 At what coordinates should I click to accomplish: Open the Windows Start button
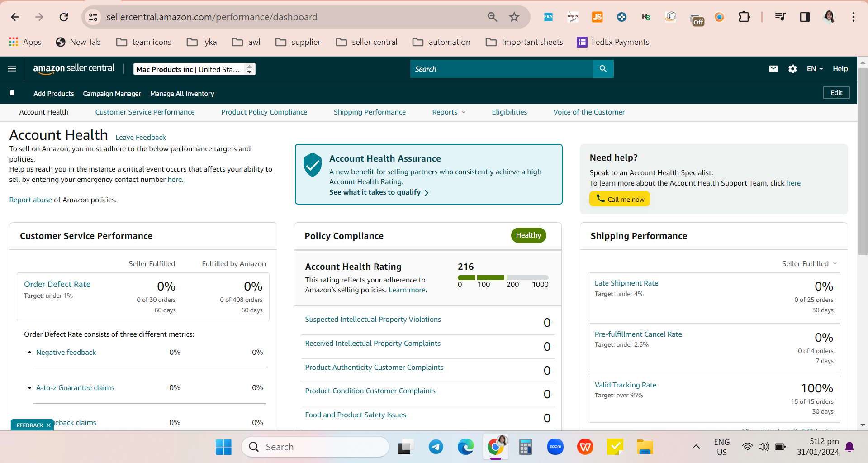(223, 447)
